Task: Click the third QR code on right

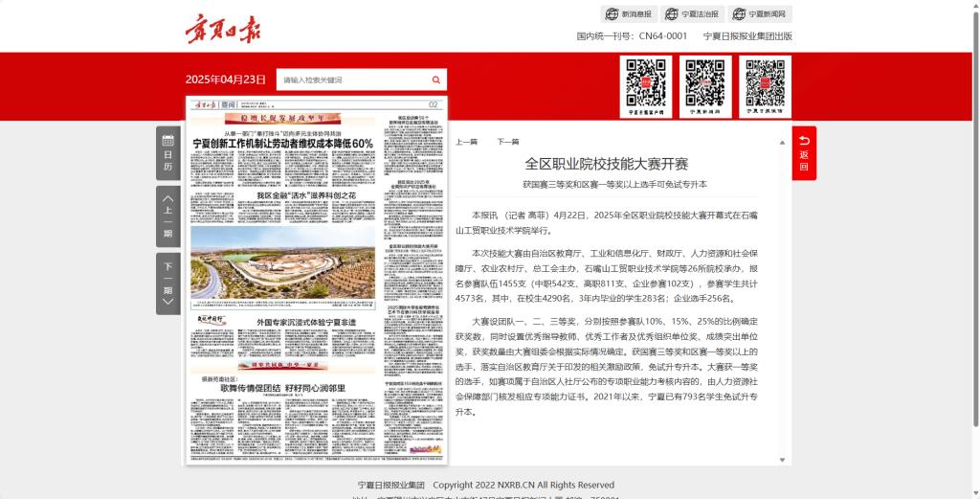Action: click(x=768, y=86)
